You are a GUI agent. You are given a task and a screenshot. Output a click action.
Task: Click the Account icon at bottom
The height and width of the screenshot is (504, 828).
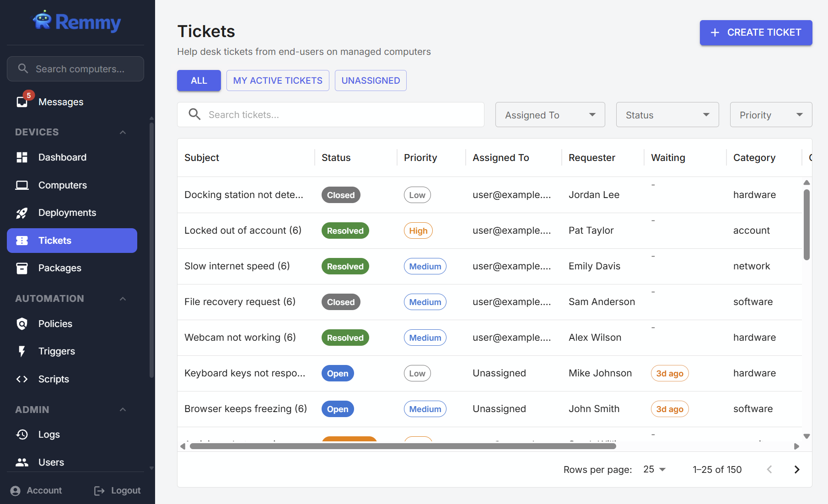[16, 490]
